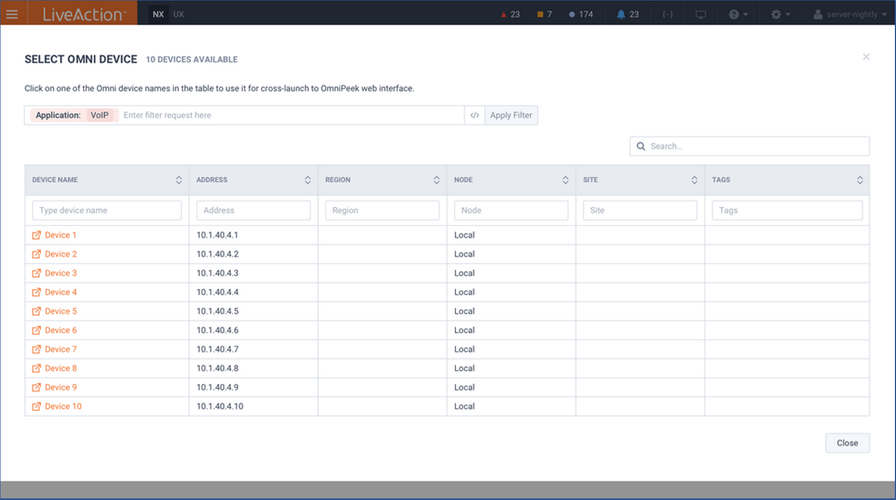The width and height of the screenshot is (896, 500).
Task: Open the bell notifications 23
Action: 627,14
